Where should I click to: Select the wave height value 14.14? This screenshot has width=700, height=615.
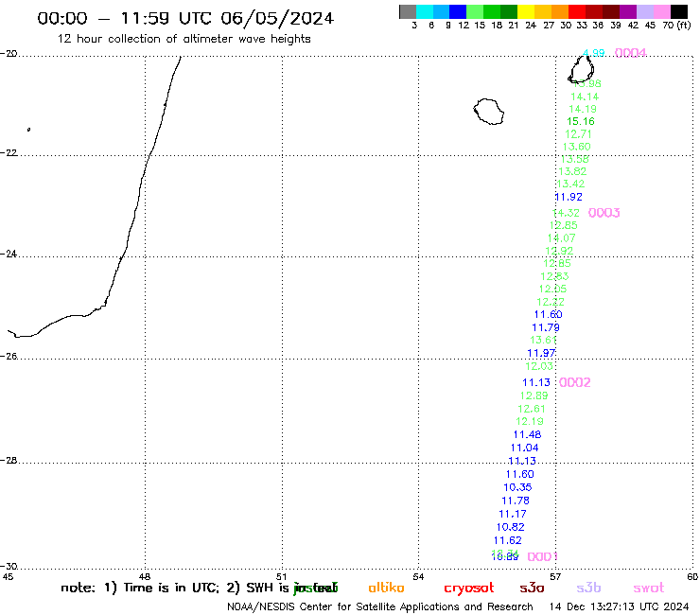585,97
